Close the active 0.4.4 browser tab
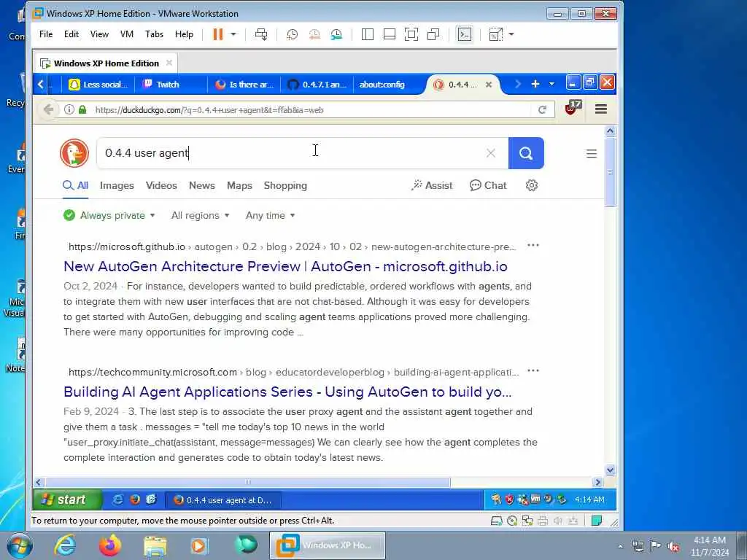This screenshot has width=747, height=560. [488, 85]
